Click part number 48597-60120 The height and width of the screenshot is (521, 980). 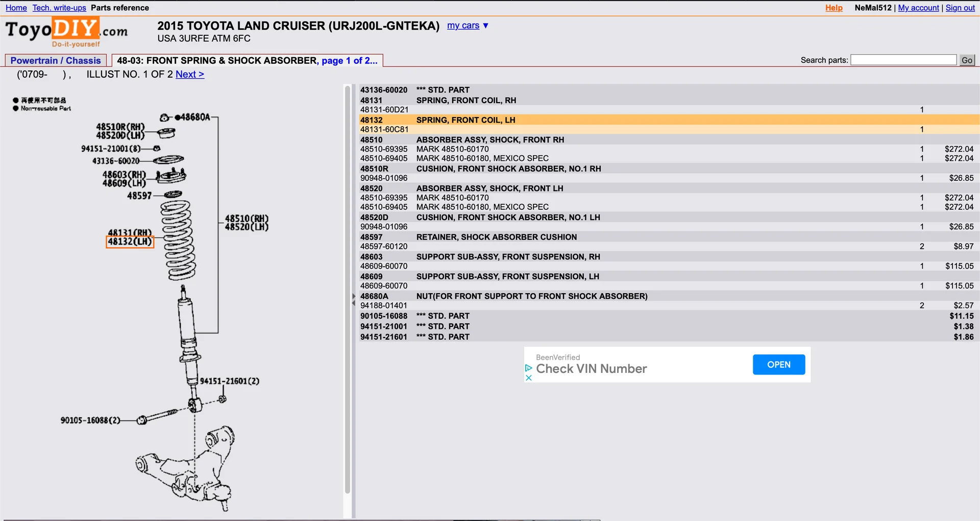[x=384, y=247]
